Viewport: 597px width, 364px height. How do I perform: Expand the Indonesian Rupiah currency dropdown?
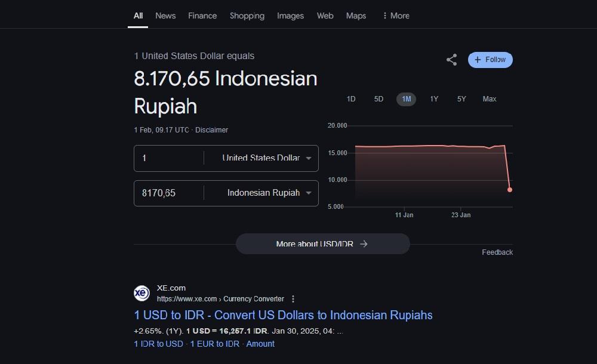[x=269, y=193]
